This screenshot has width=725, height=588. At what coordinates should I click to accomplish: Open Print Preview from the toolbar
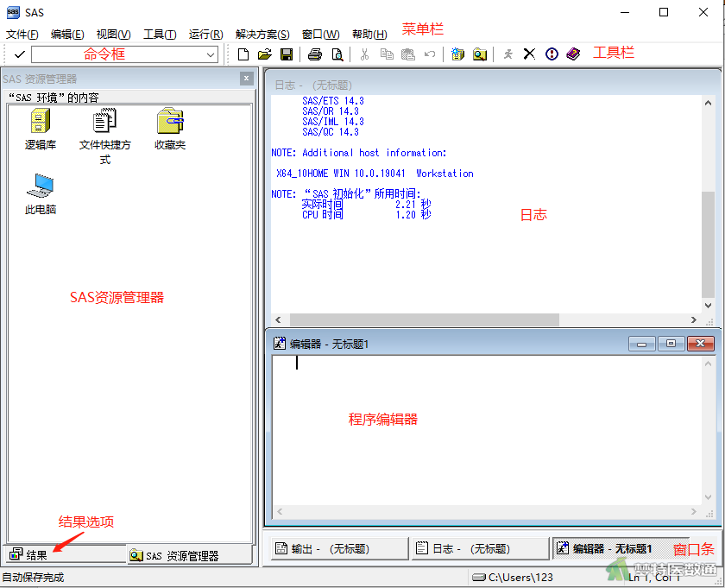(337, 54)
